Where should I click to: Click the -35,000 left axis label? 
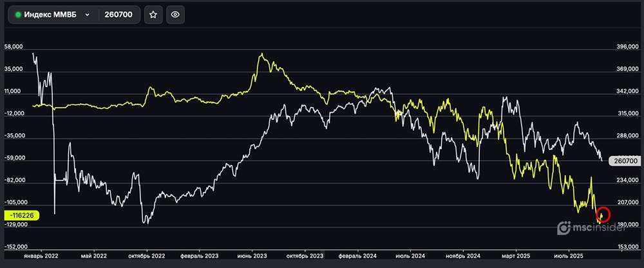tap(14, 136)
